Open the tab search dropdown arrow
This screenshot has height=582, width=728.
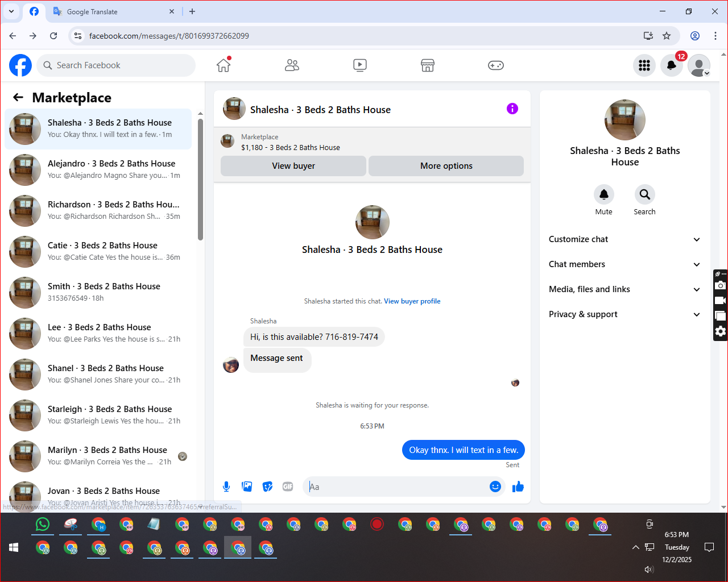click(11, 11)
